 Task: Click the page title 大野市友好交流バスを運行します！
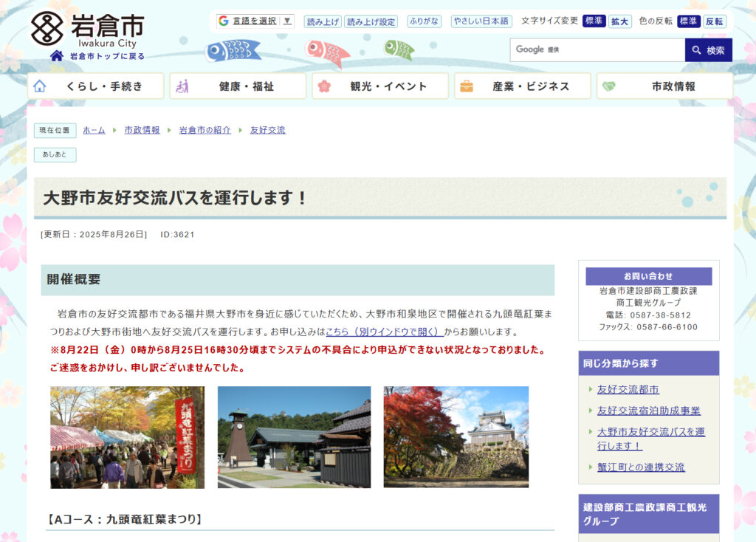point(175,198)
